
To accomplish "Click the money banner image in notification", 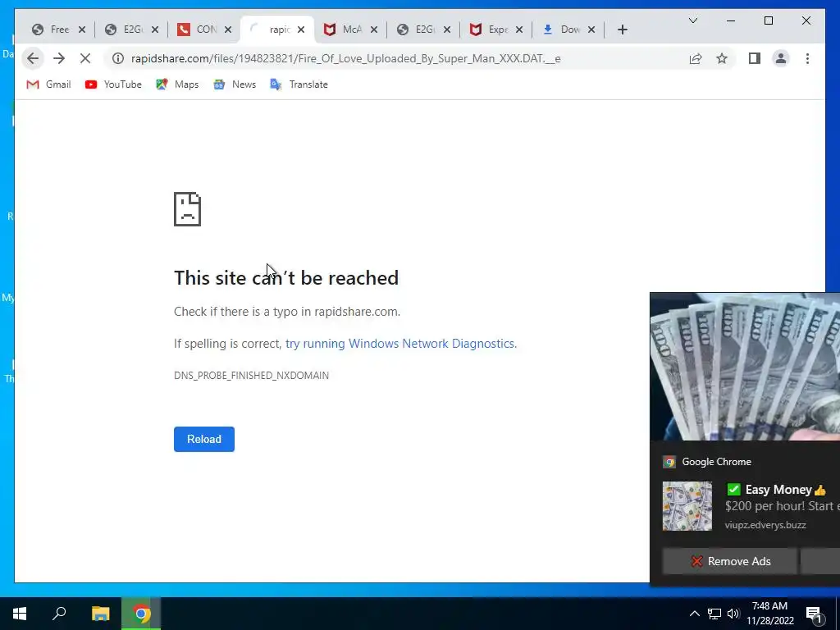I will (x=745, y=367).
